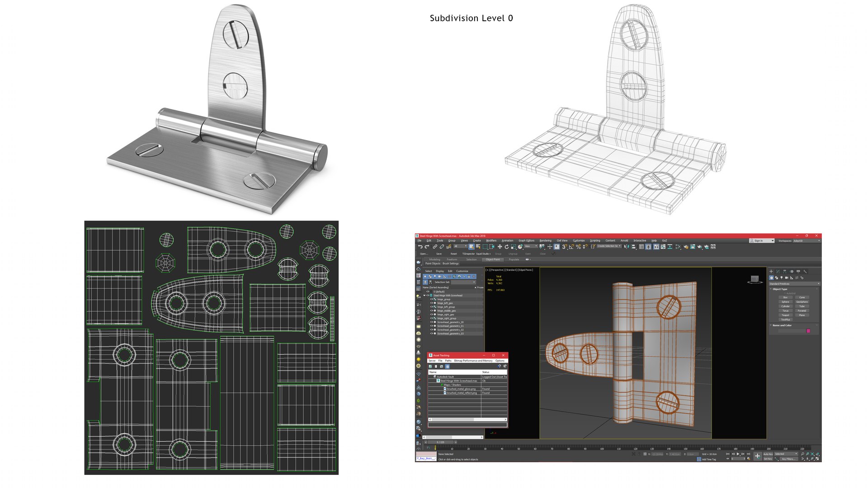Create a Teapot primitive
This screenshot has width=868, height=488.
point(786,315)
